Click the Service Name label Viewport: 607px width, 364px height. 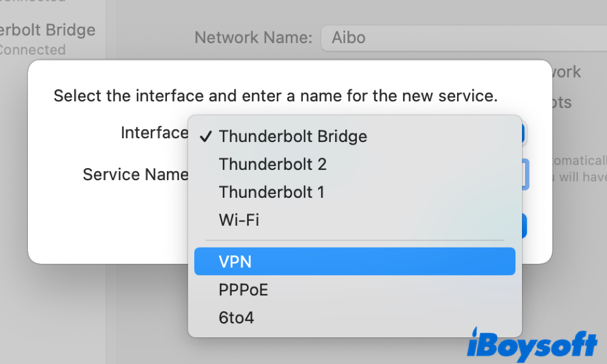pyautogui.click(x=135, y=175)
